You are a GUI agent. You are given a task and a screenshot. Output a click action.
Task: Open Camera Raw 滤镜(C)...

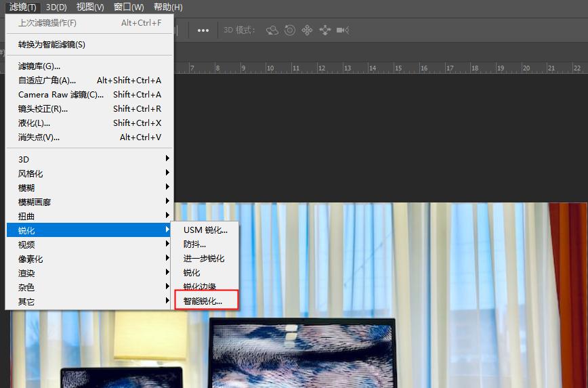[x=89, y=95]
